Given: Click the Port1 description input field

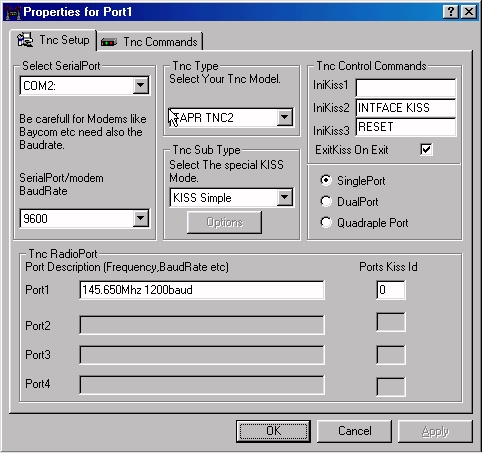Looking at the screenshot, I should point(202,290).
